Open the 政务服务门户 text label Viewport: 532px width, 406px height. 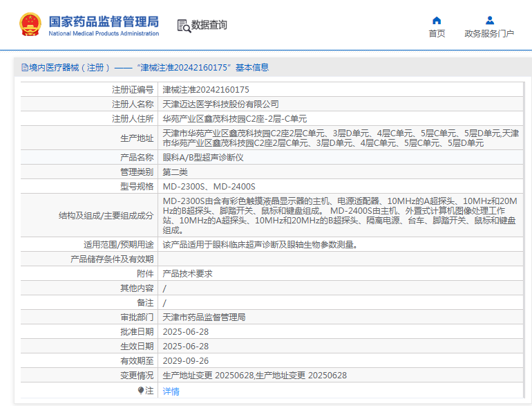tap(489, 34)
